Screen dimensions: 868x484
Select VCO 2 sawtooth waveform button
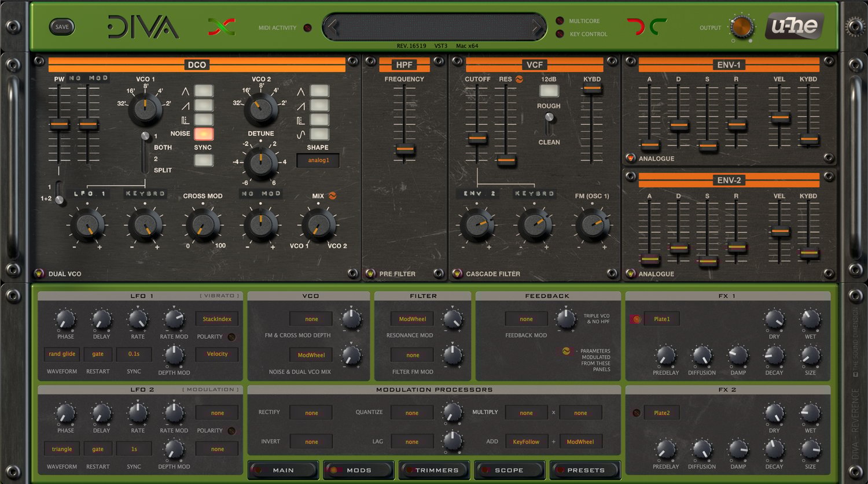[x=319, y=105]
